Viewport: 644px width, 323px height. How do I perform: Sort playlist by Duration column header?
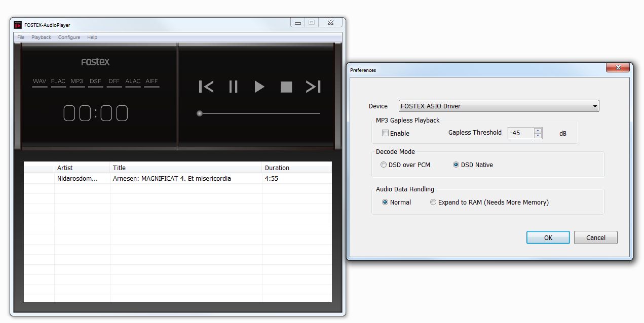(297, 168)
